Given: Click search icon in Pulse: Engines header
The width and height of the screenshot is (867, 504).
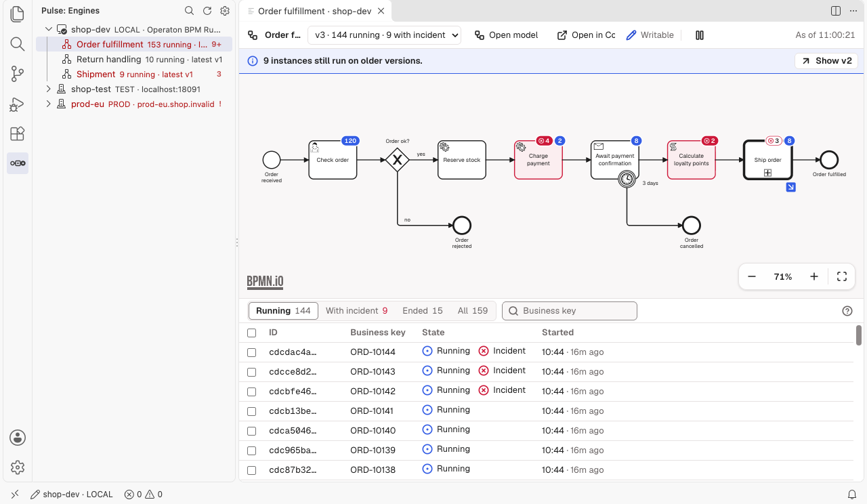Looking at the screenshot, I should tap(190, 11).
